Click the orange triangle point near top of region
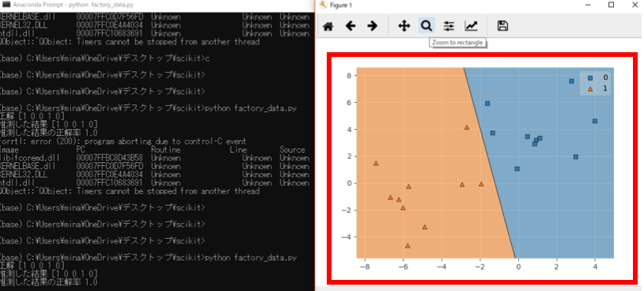The image size is (644, 291). (467, 127)
